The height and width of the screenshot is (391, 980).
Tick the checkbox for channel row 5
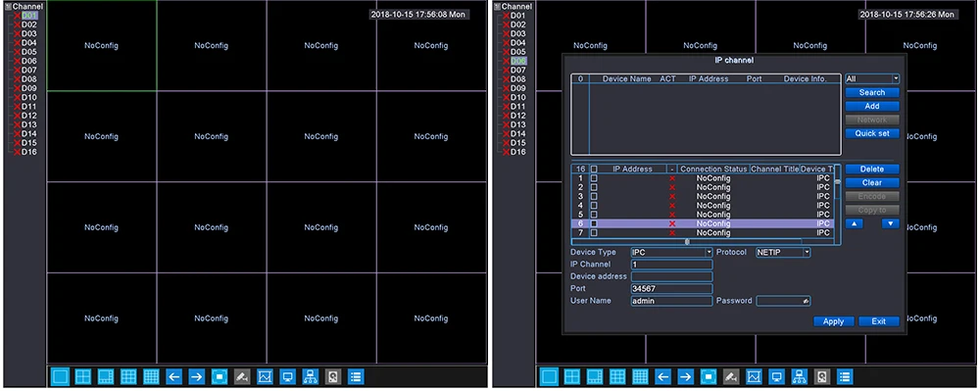[594, 215]
